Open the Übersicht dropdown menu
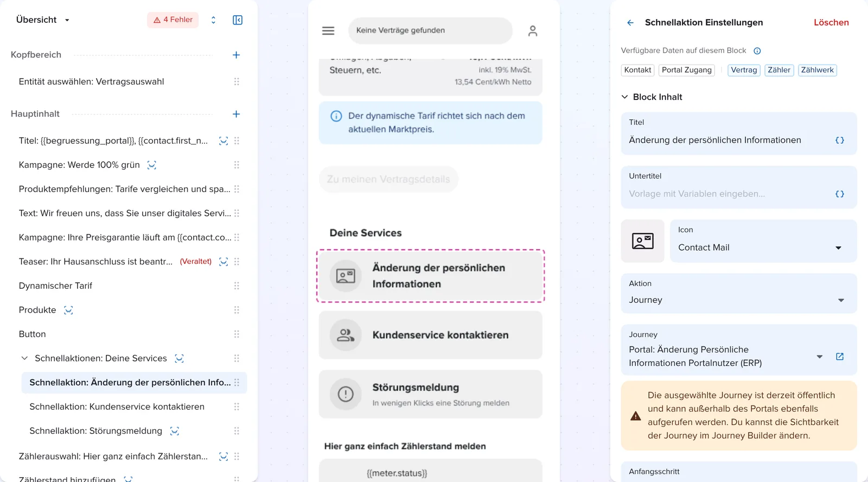The height and width of the screenshot is (482, 868). tap(43, 20)
